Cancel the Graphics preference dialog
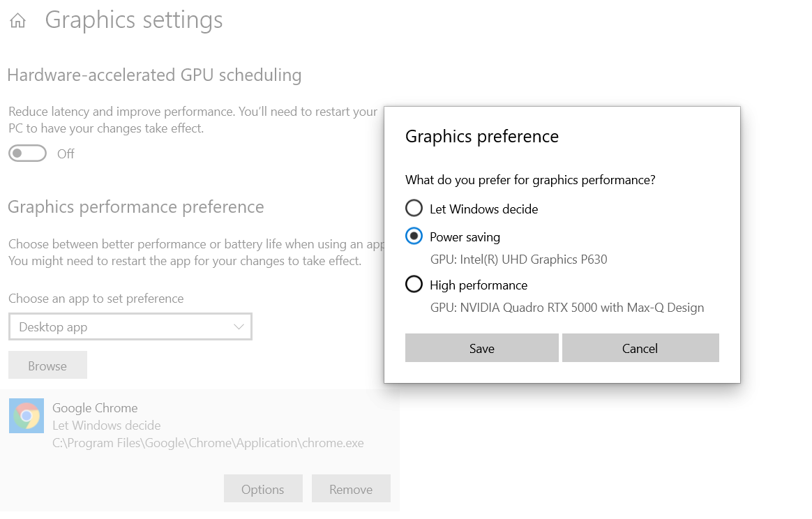 (x=640, y=348)
